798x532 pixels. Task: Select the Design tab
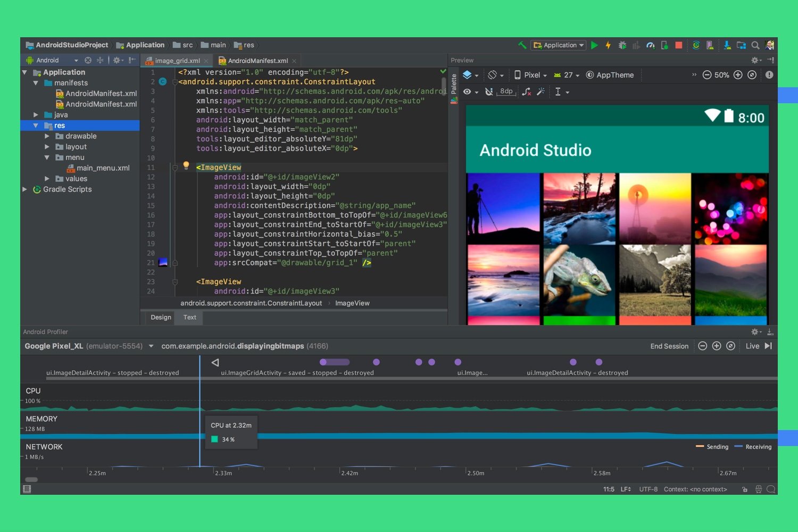pyautogui.click(x=161, y=318)
